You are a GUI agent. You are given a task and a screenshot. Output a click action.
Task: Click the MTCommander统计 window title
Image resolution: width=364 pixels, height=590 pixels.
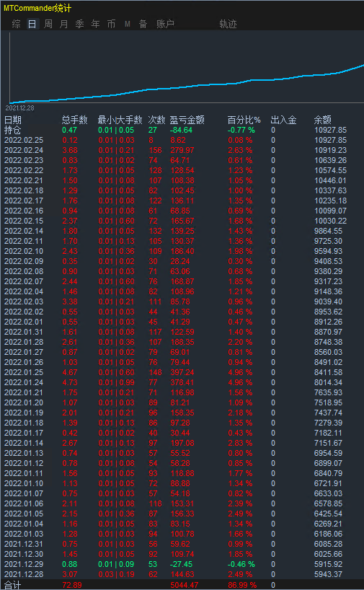point(37,8)
